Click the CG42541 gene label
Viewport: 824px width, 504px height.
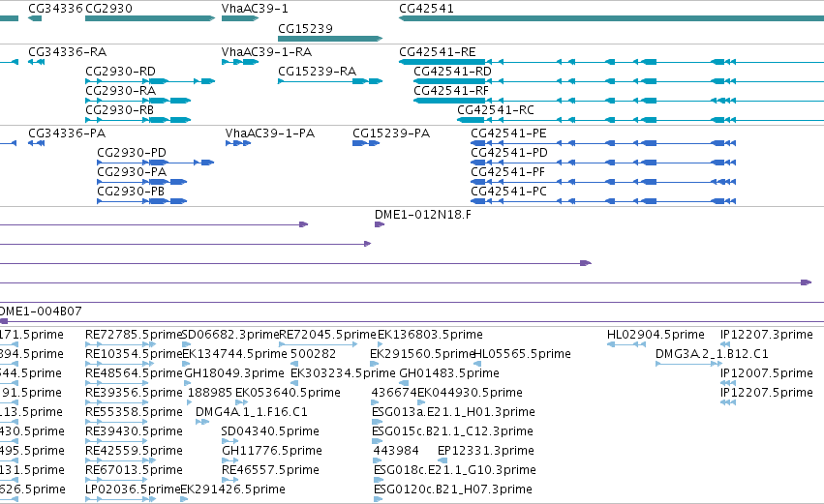pos(426,9)
